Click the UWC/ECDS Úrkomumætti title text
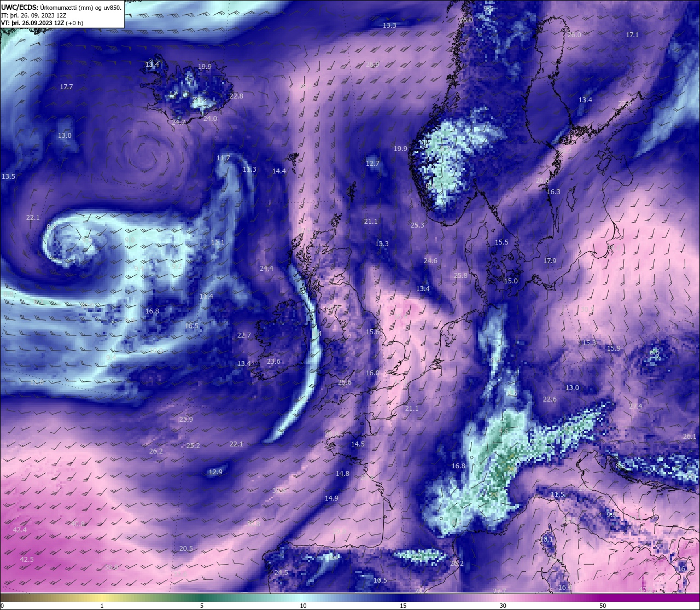 click(x=61, y=8)
